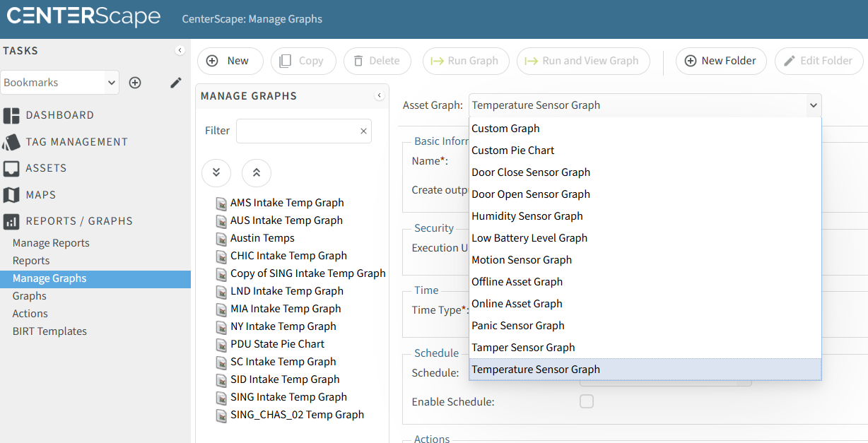Select Copy of SING Intake Temp Graph
868x443 pixels.
click(308, 273)
